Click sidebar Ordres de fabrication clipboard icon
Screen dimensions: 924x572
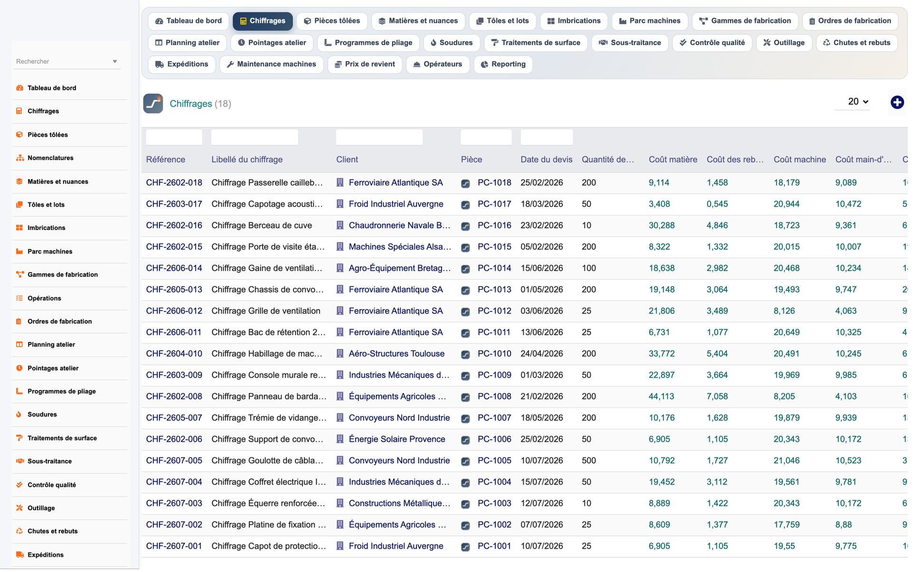click(x=19, y=322)
